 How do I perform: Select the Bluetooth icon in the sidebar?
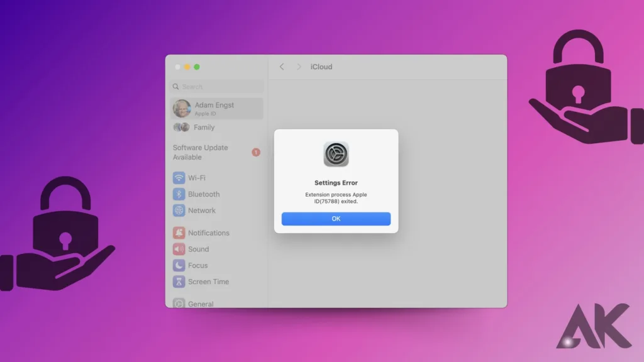point(179,194)
